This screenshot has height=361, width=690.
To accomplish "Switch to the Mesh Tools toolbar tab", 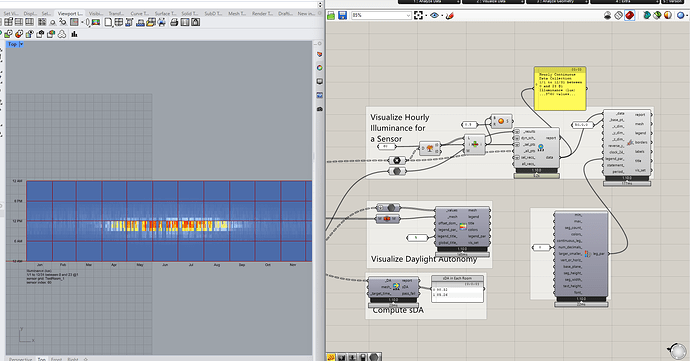I will click(237, 13).
